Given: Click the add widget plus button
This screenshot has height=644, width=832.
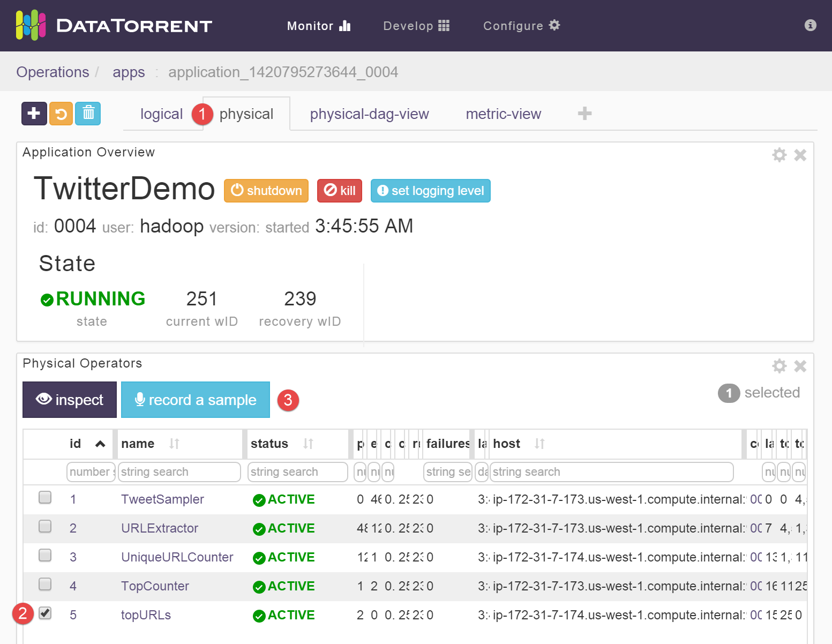Looking at the screenshot, I should pyautogui.click(x=34, y=114).
